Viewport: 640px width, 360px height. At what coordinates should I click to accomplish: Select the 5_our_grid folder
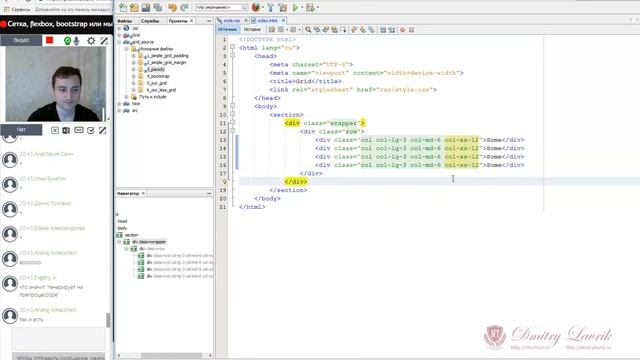tap(157, 83)
